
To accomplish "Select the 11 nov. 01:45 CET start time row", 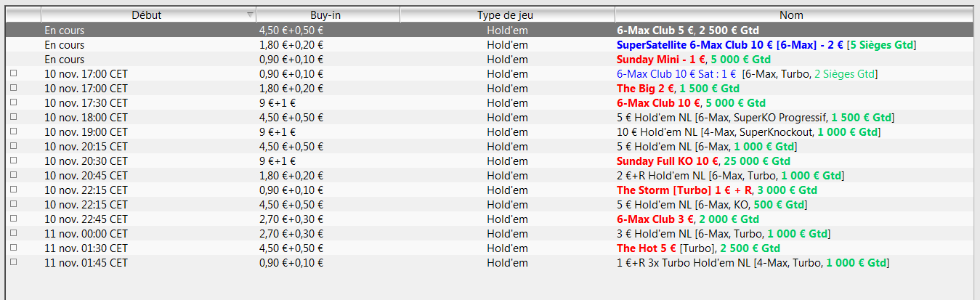I will coord(86,263).
